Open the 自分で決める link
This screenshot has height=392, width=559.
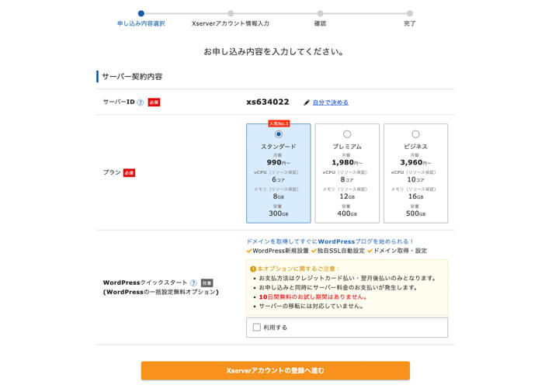331,102
